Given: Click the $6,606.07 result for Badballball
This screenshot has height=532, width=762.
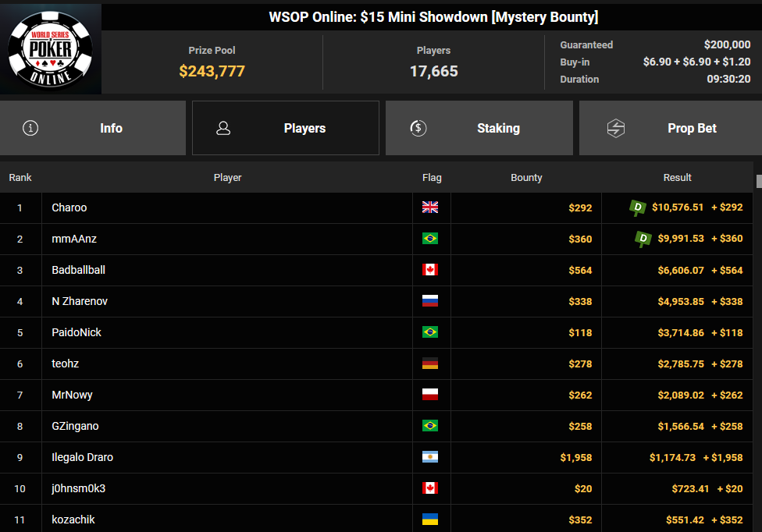Looking at the screenshot, I should (681, 271).
